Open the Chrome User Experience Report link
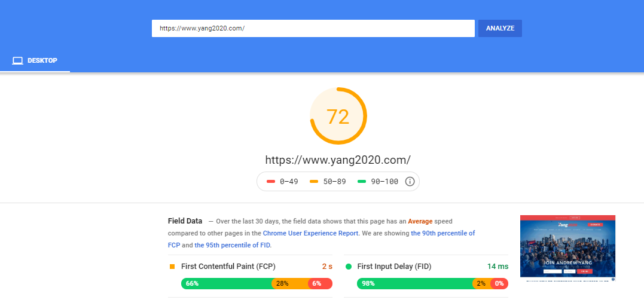 [x=311, y=233]
